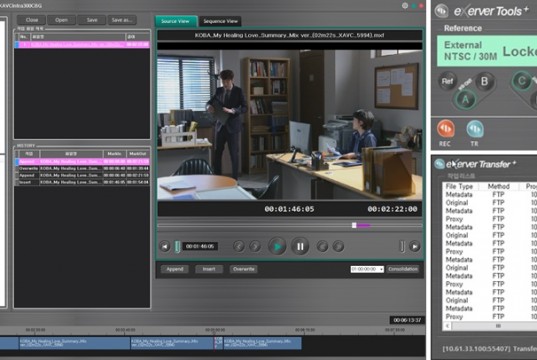The height and width of the screenshot is (360, 537).
Task: Click the current timecode field 00:01:46:05
Action: (x=200, y=246)
